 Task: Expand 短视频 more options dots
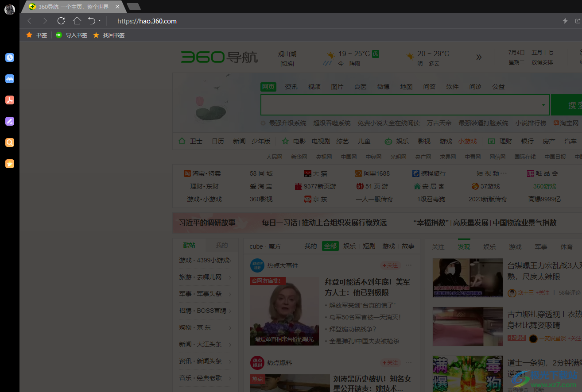503,173
